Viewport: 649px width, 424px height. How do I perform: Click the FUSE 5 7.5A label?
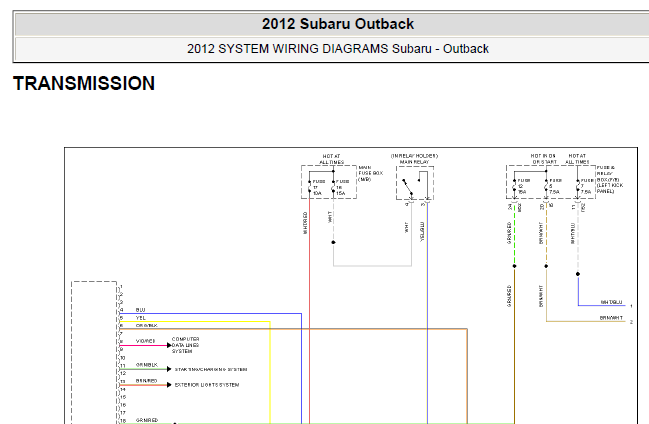tap(555, 186)
